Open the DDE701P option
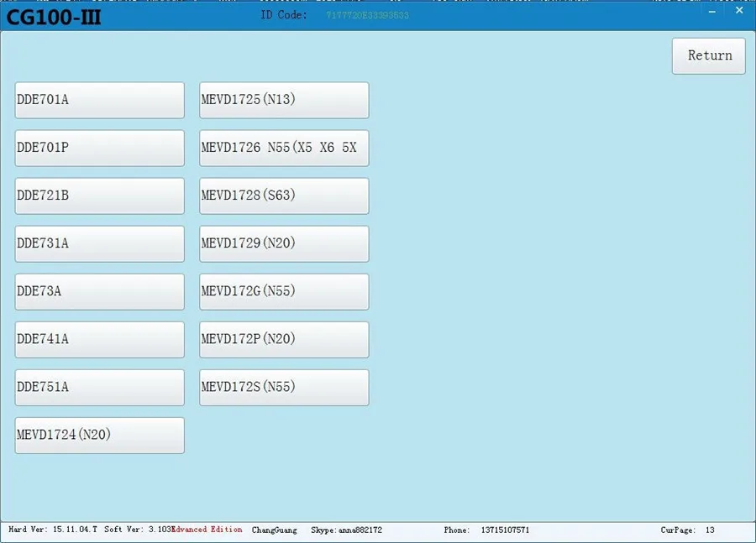 click(x=100, y=148)
